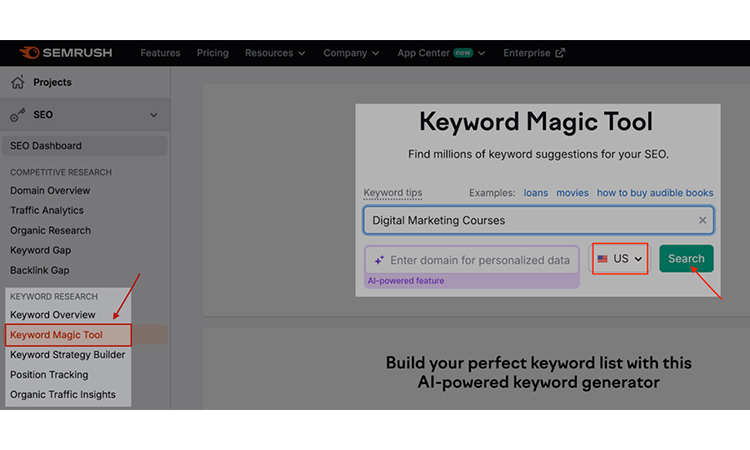Click the 'new' badge beside App Center
Viewport: 750px width, 450px height.
[x=463, y=53]
